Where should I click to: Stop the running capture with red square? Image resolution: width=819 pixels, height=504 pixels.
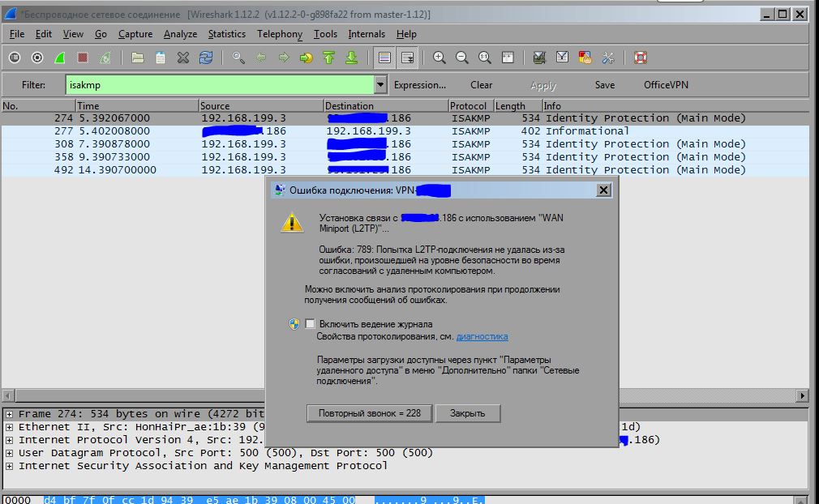pos(83,58)
